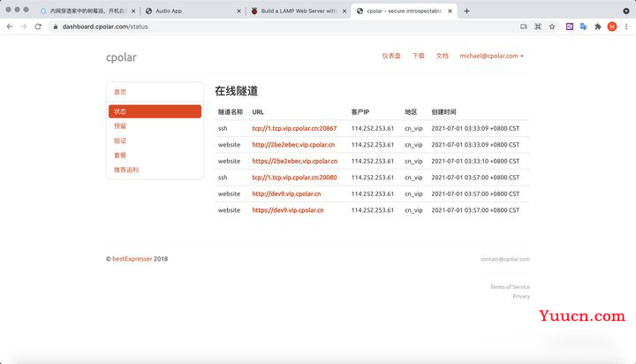The width and height of the screenshot is (636, 364).
Task: Click the bestExpresser footer link
Action: point(132,259)
